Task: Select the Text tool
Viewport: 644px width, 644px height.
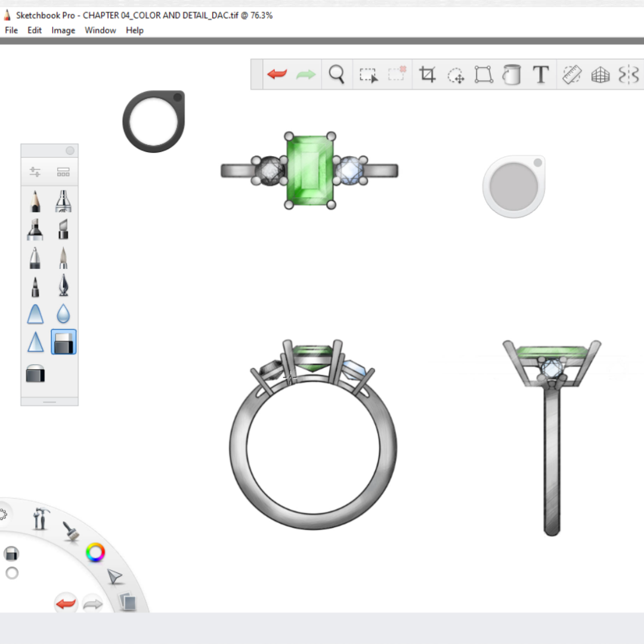Action: pos(540,75)
